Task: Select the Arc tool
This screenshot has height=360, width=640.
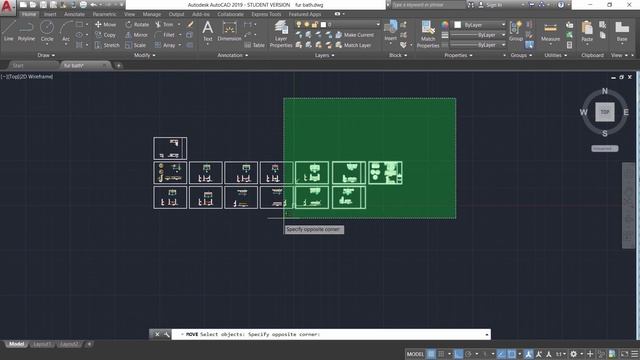Action: tap(66, 31)
